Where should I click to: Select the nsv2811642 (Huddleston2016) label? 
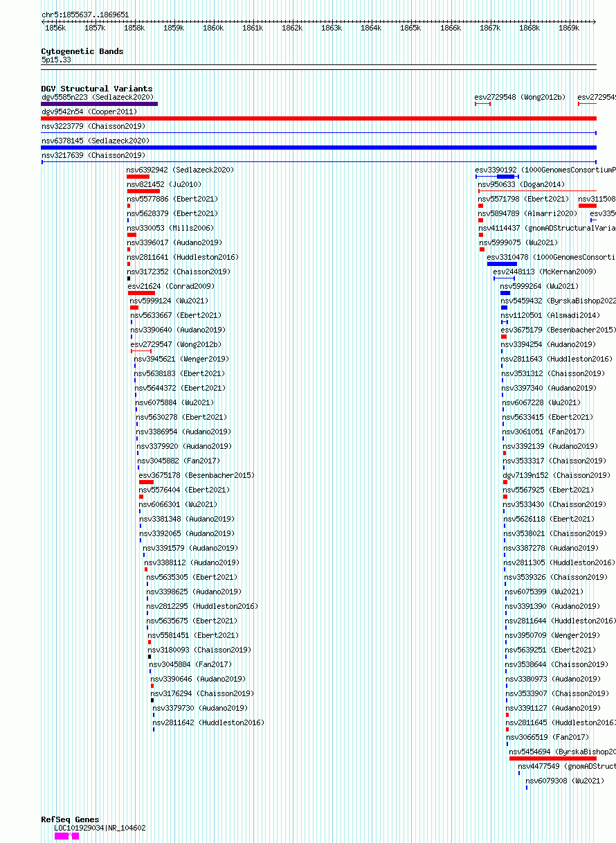208,722
